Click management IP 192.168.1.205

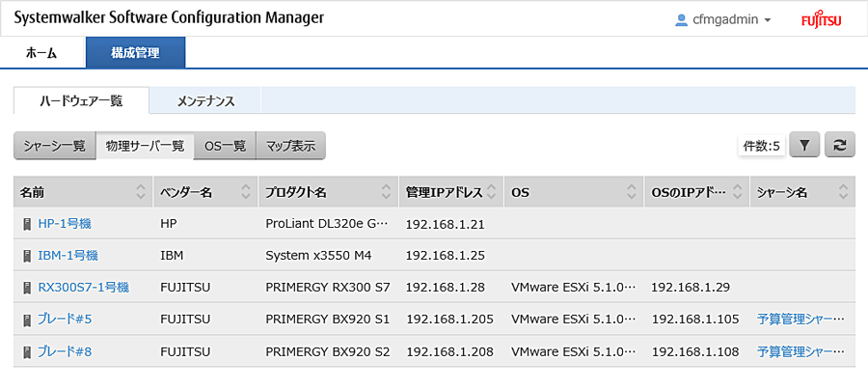point(449,320)
